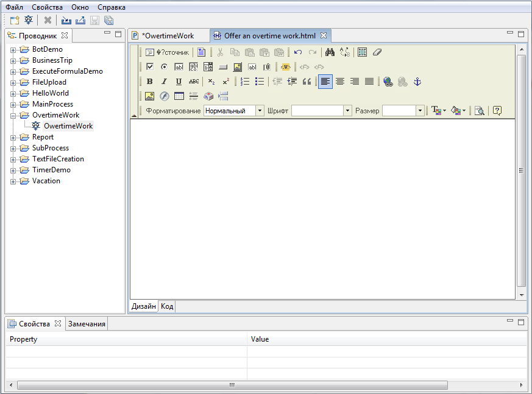
Task: Open the Файл menu
Action: tap(13, 7)
